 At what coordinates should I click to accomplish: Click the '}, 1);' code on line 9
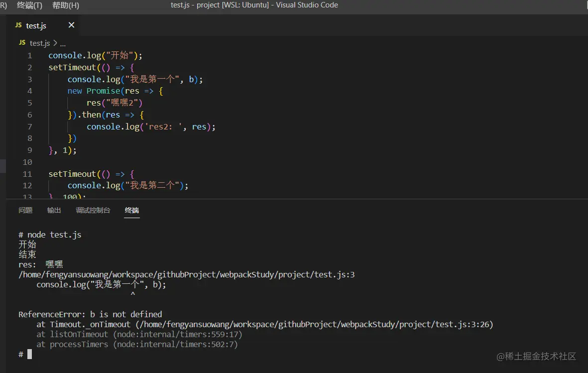[63, 150]
